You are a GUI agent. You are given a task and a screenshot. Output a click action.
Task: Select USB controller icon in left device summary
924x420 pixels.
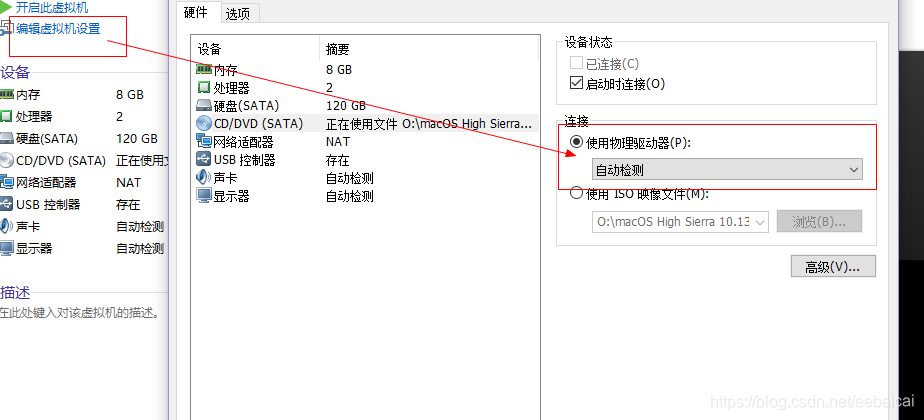6,204
